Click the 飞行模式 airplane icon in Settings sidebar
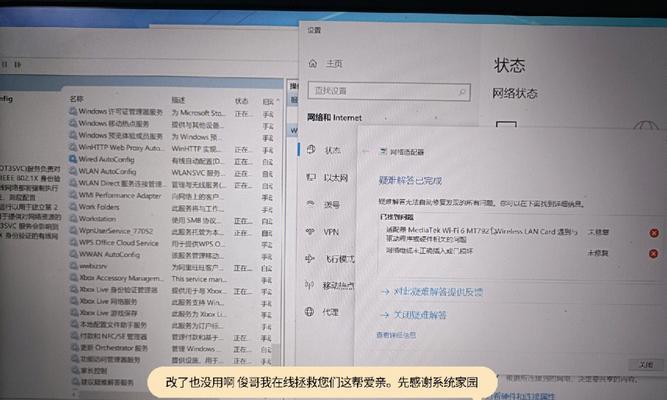667x400 pixels. pyautogui.click(x=310, y=258)
